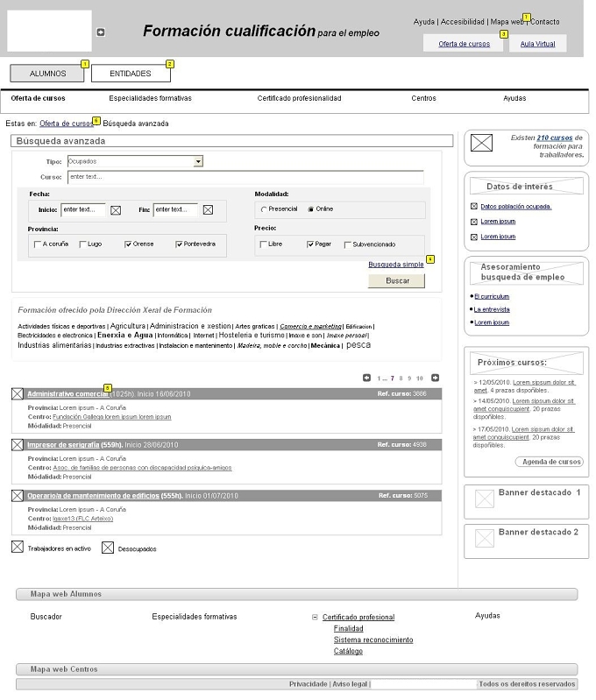Open Certificado profesionalidad menu item
The width and height of the screenshot is (596, 700).
[299, 98]
